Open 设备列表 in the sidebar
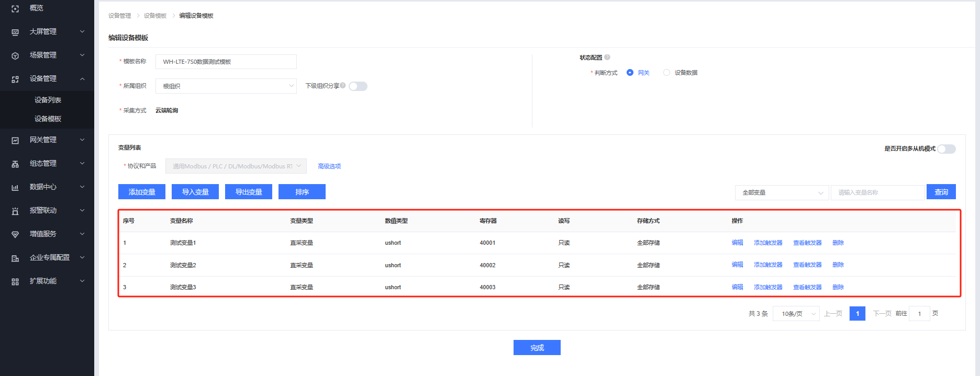The image size is (980, 376). 48,100
